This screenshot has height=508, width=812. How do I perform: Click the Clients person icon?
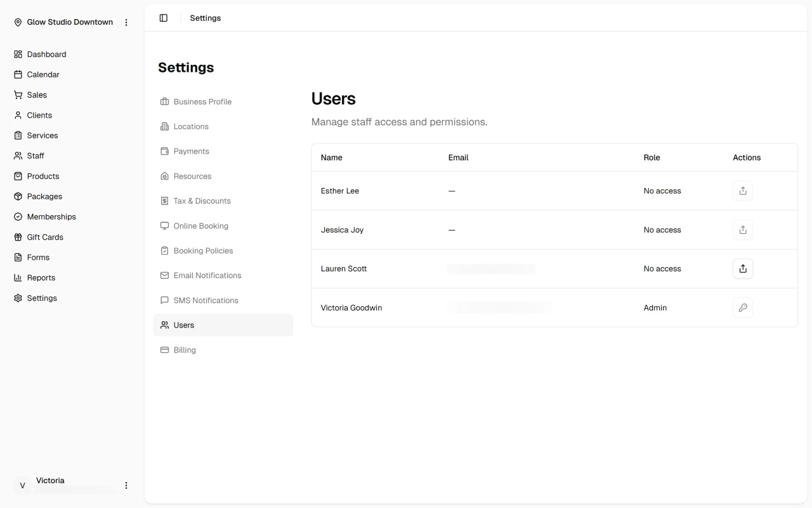point(18,115)
